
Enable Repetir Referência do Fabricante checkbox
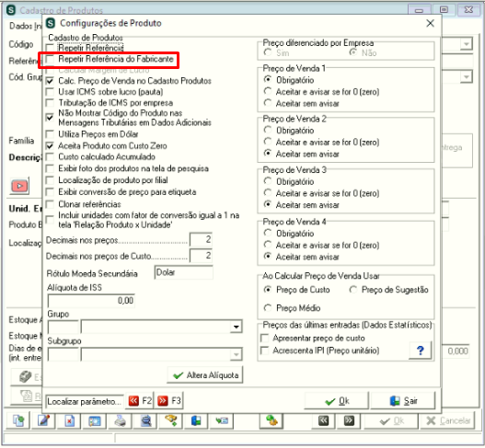pyautogui.click(x=50, y=59)
